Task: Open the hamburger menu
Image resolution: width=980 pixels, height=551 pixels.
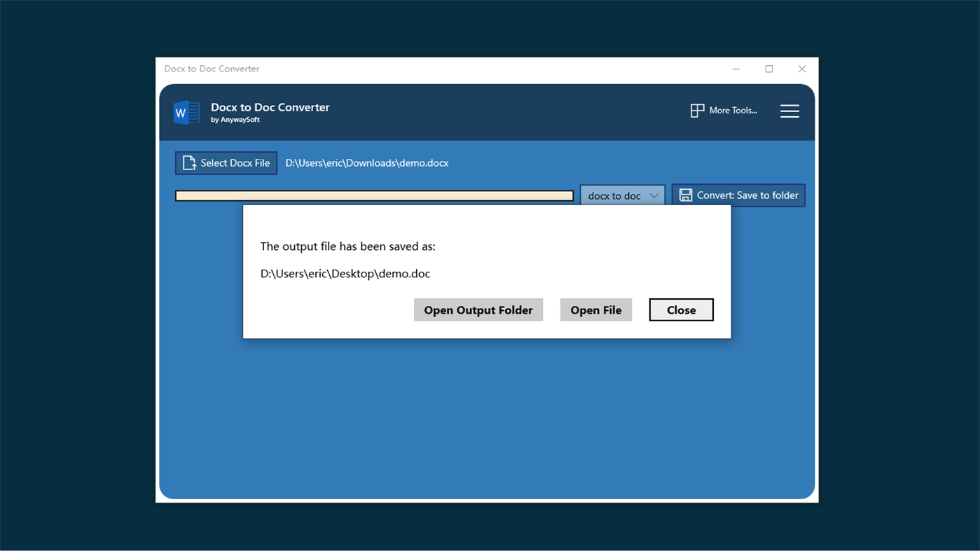Action: tap(789, 111)
